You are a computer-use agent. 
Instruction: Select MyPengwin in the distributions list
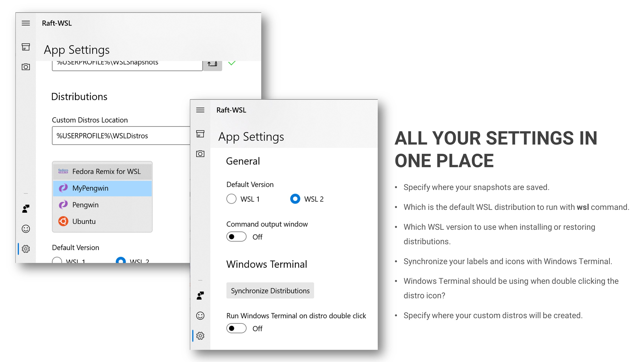(x=102, y=188)
